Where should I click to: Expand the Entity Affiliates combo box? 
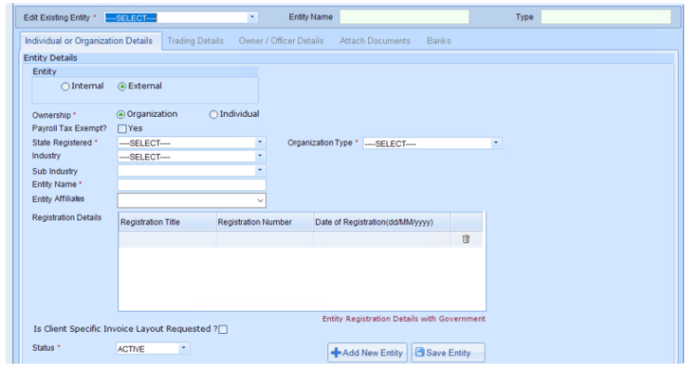(260, 200)
